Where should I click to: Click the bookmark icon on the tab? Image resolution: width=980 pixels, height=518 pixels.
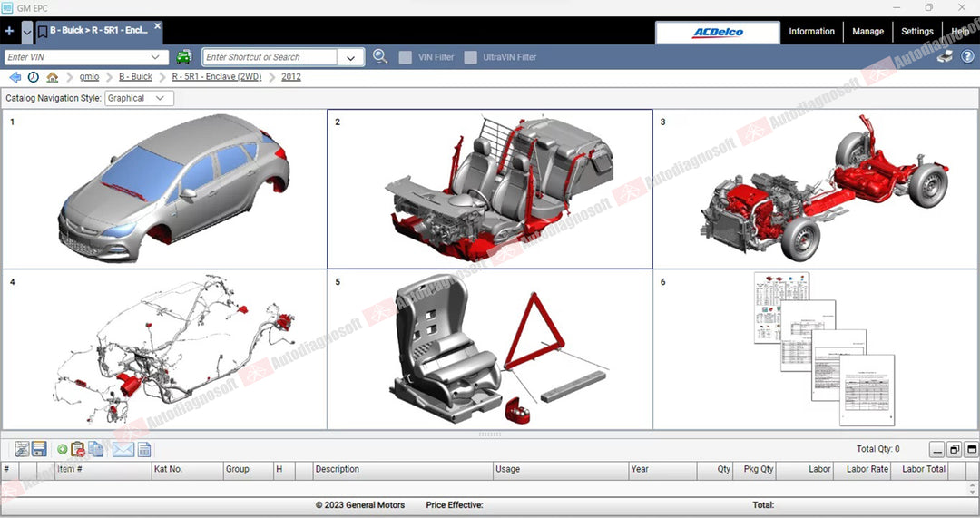coord(43,31)
